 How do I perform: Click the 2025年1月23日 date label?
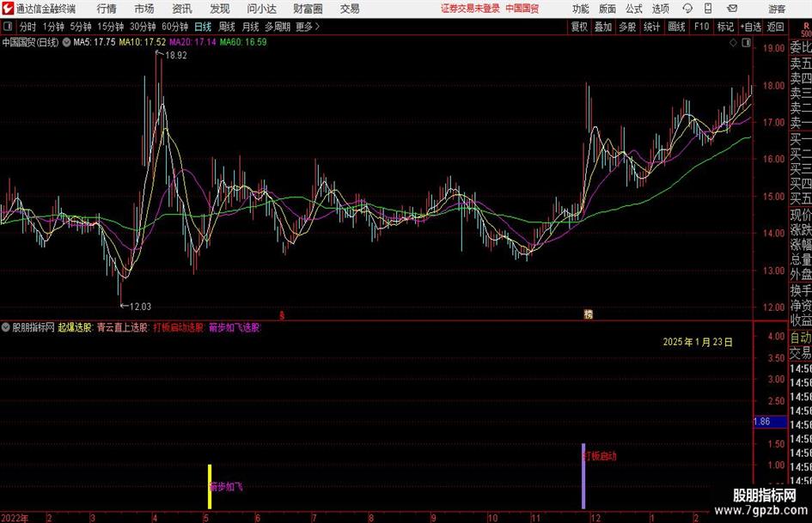click(698, 342)
